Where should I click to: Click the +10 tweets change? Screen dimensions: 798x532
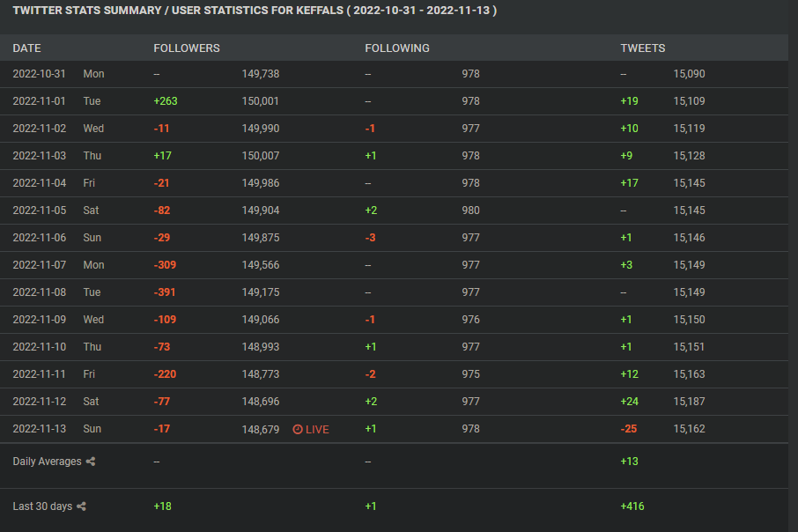click(629, 129)
